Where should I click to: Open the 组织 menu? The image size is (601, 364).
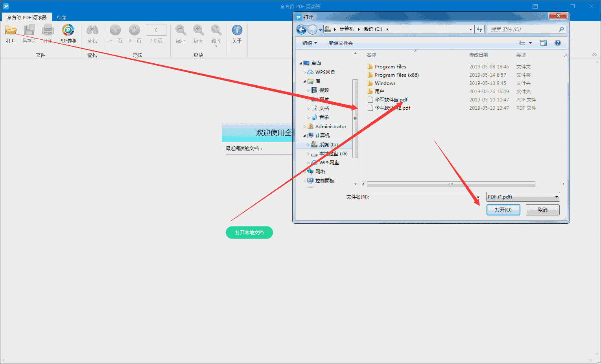pyautogui.click(x=310, y=43)
